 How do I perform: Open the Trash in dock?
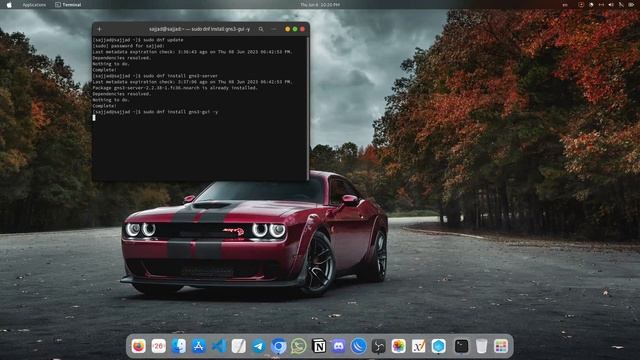tap(482, 346)
